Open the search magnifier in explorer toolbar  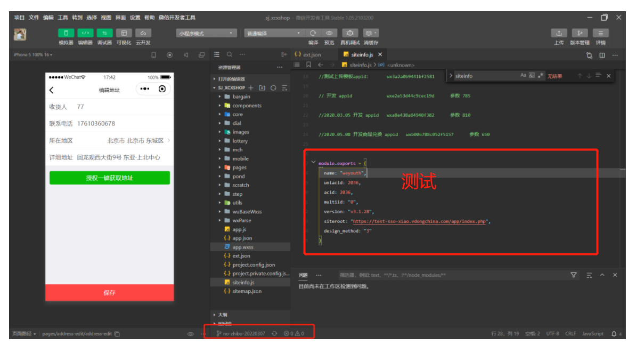[230, 54]
